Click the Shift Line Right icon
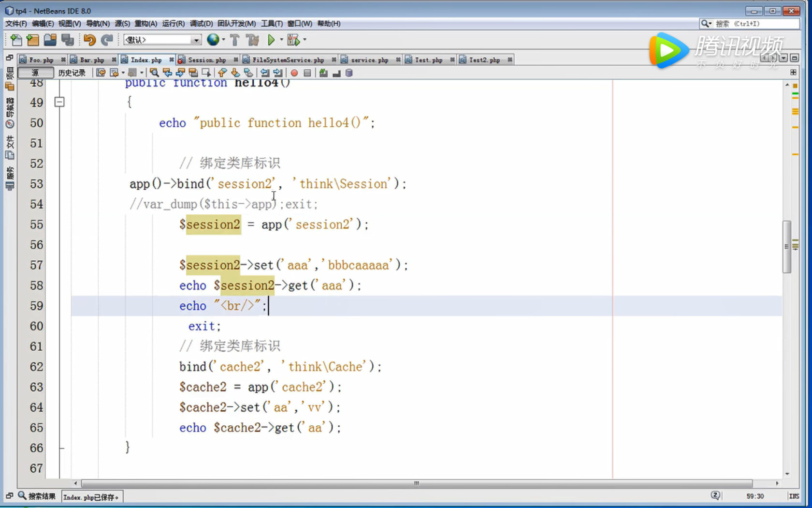 pos(278,73)
